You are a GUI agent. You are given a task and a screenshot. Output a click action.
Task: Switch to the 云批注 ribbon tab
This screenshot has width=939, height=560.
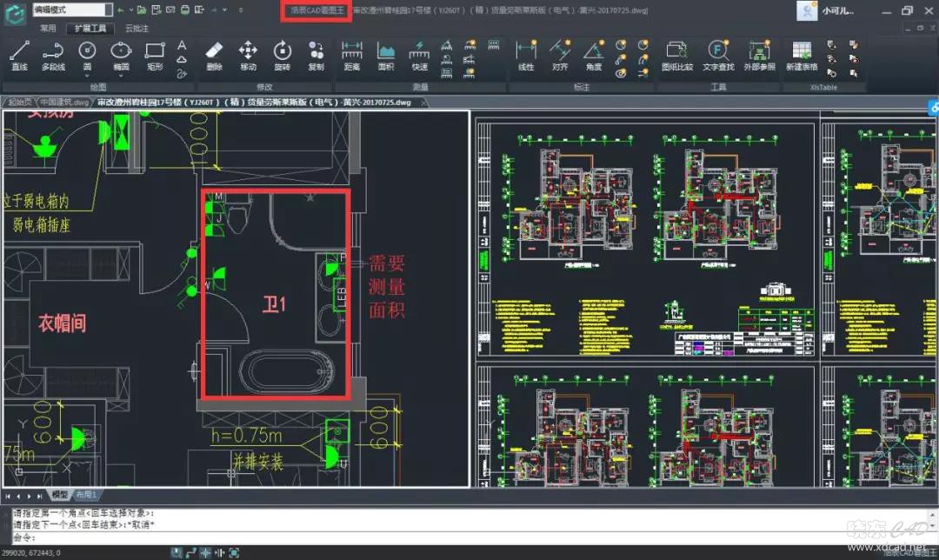[x=137, y=28]
